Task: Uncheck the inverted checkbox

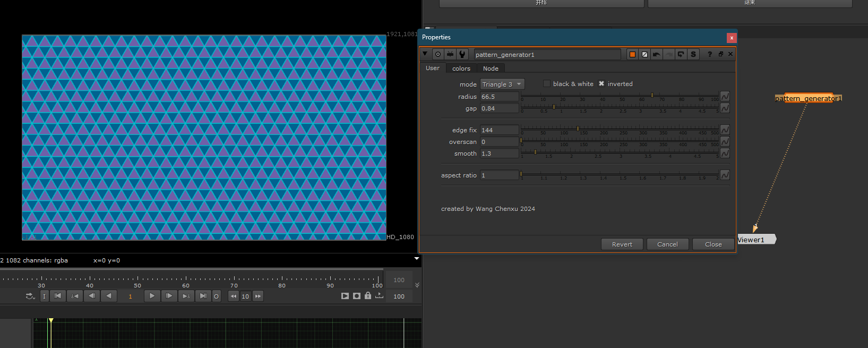Action: 601,84
